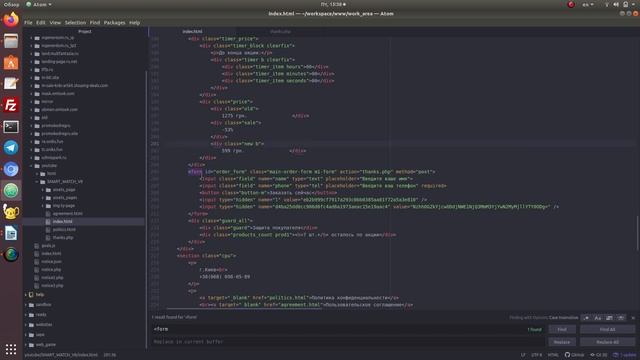The image size is (640, 360).
Task: Launch FileZilla from the dock
Action: [x=11, y=105]
